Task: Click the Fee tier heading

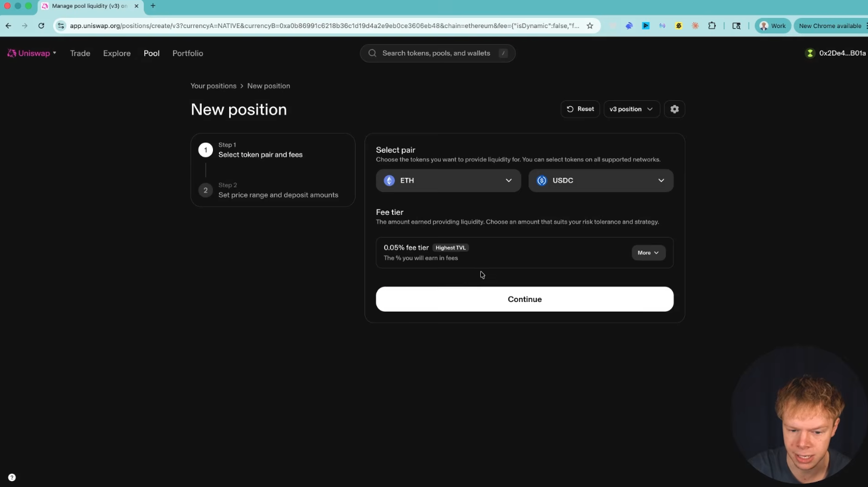Action: tap(390, 212)
